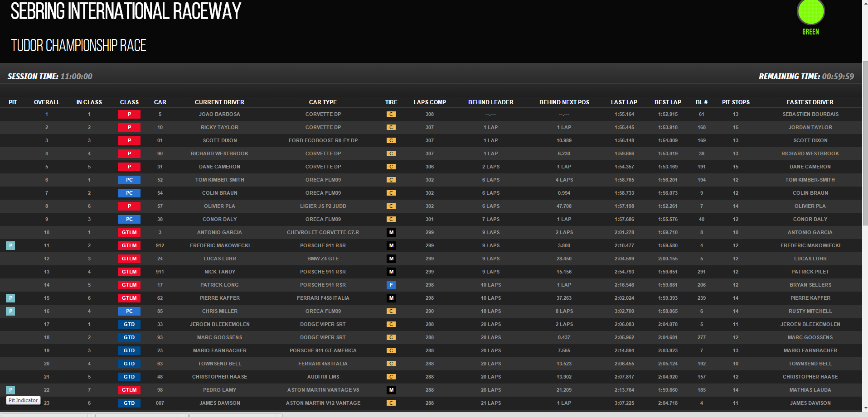The image size is (868, 417).
Task: Click the Tudor Championship Race title
Action: tap(78, 46)
